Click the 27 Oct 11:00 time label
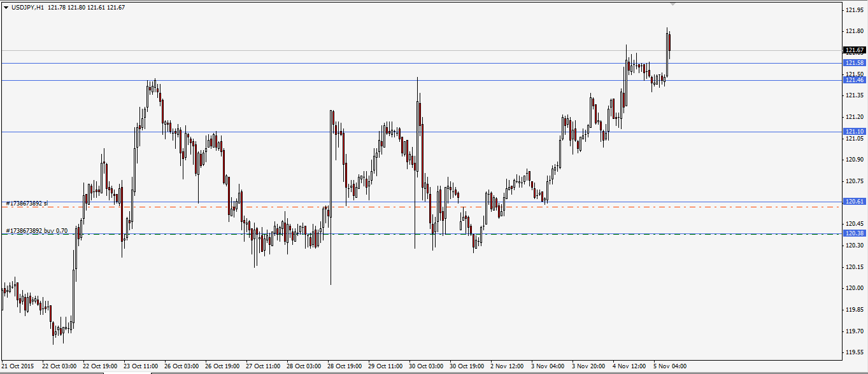 tap(263, 366)
